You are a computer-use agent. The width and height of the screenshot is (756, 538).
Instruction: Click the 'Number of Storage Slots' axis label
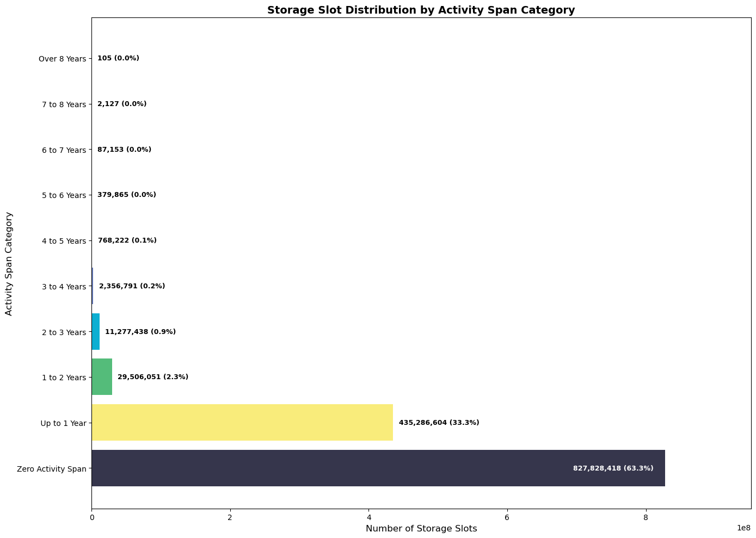421,528
